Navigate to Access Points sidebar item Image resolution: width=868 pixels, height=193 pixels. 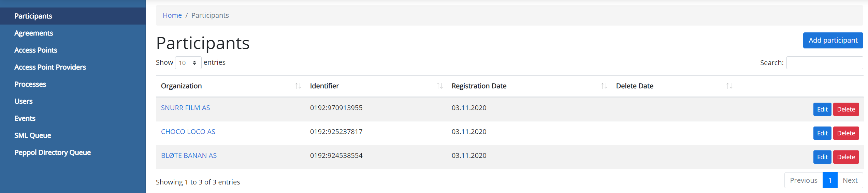point(35,50)
